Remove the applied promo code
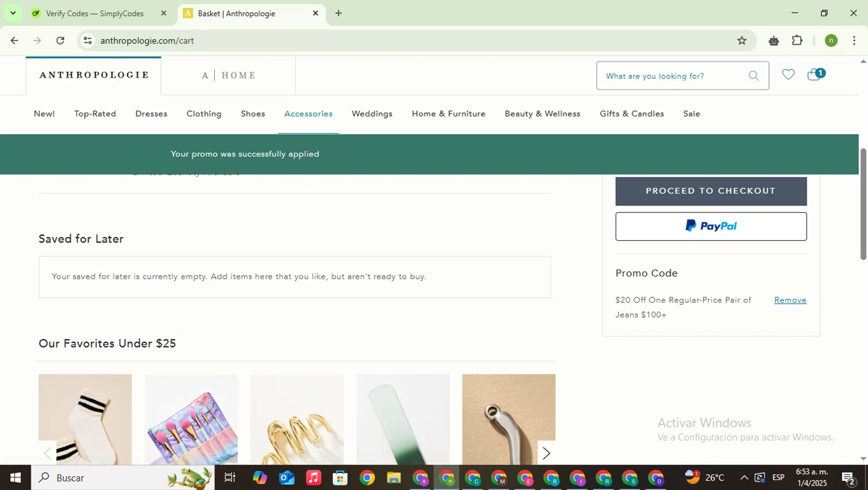868x490 pixels. click(x=790, y=300)
